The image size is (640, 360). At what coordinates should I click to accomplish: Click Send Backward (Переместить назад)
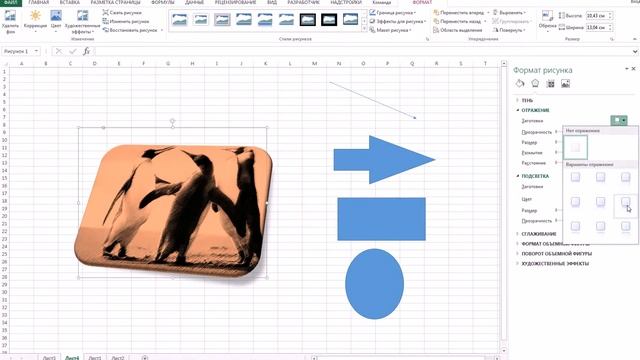[x=457, y=21]
